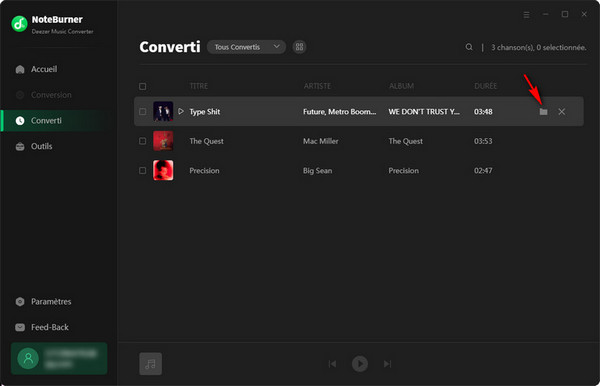The height and width of the screenshot is (386, 600).
Task: Select the song title The Quest
Action: click(x=207, y=141)
